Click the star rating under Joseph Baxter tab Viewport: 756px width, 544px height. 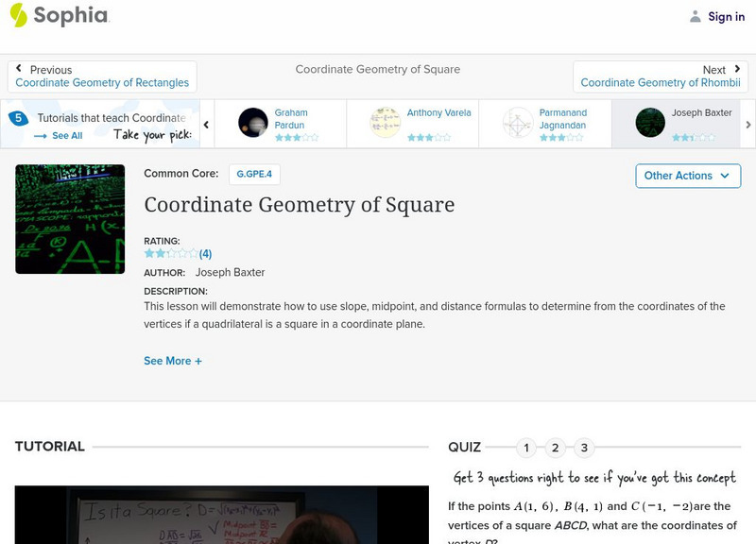pyautogui.click(x=694, y=138)
